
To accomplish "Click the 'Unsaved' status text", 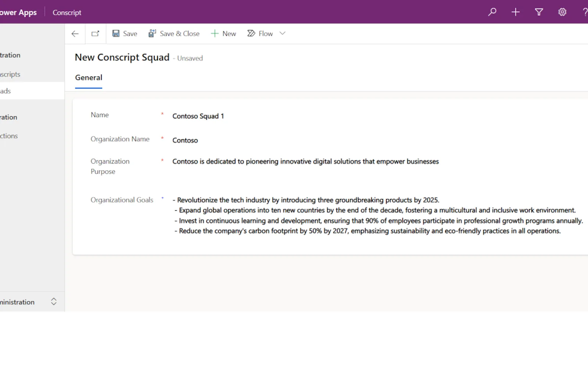I will pyautogui.click(x=190, y=58).
